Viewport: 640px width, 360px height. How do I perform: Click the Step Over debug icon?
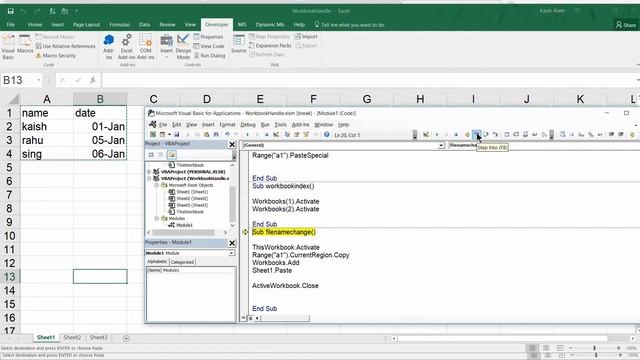pos(486,134)
